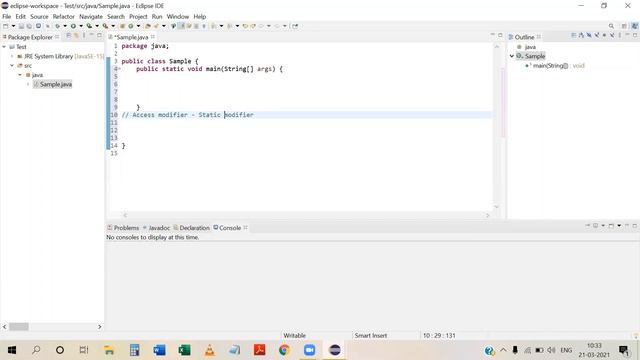Switch to the Java perspective icon
640x360 pixels.
[x=635, y=26]
